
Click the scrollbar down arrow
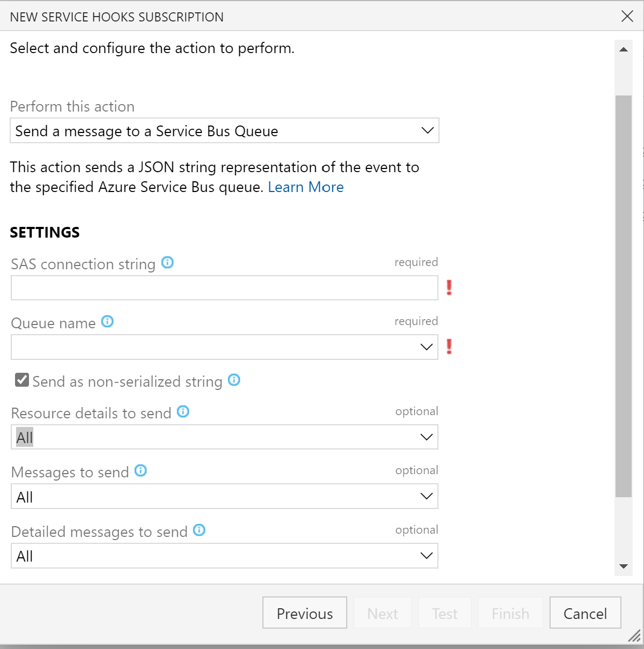(624, 566)
